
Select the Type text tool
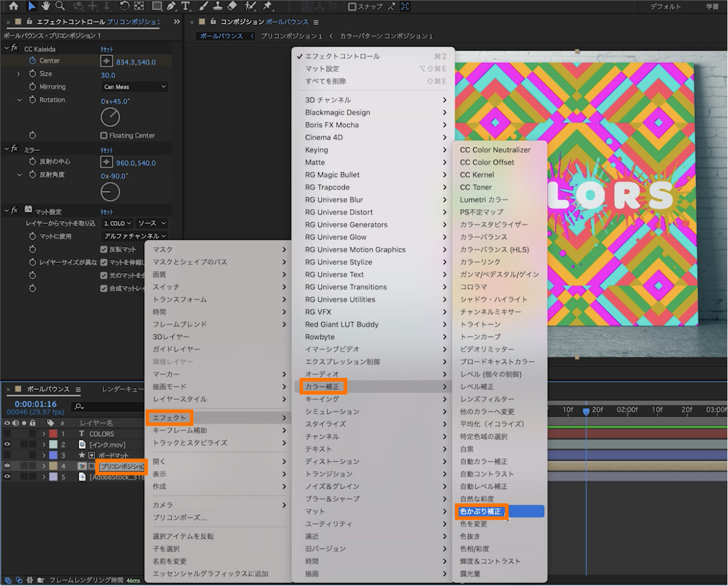pos(185,6)
